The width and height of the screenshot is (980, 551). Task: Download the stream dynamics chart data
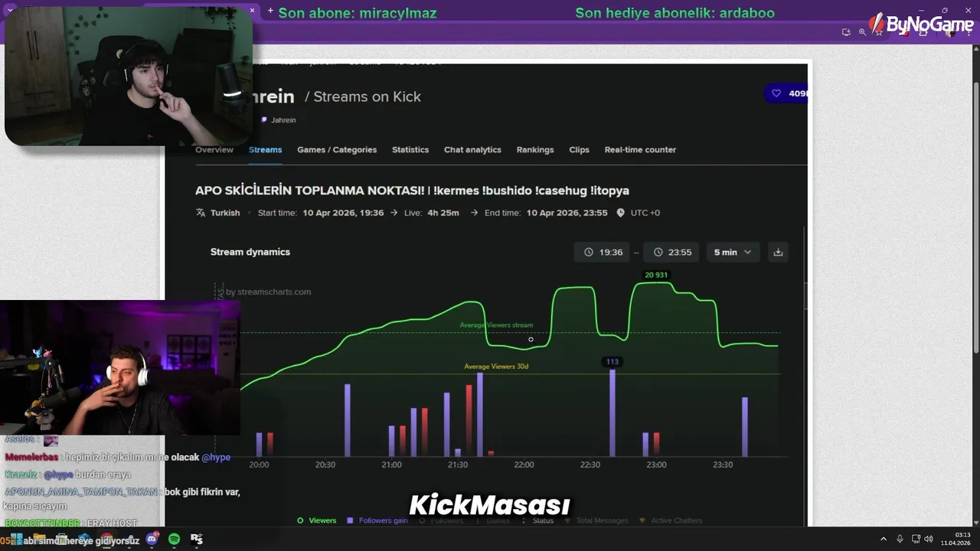(x=778, y=252)
